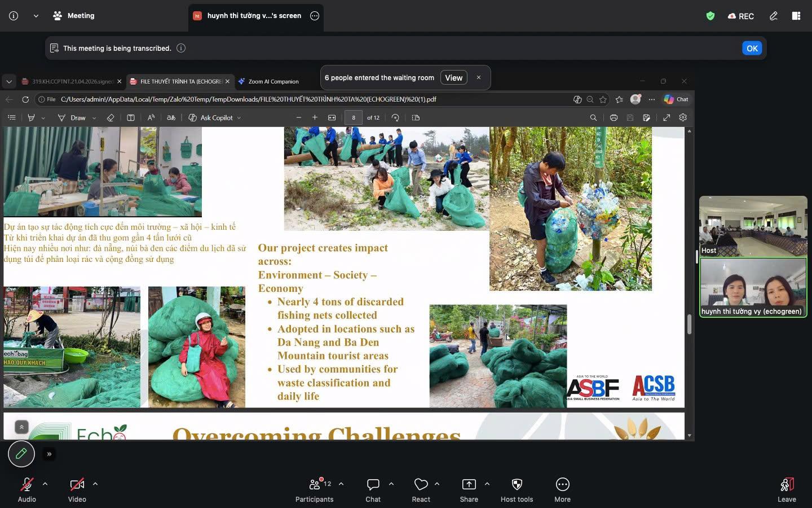Rotate the PDF page icon
The image size is (812, 508).
395,118
